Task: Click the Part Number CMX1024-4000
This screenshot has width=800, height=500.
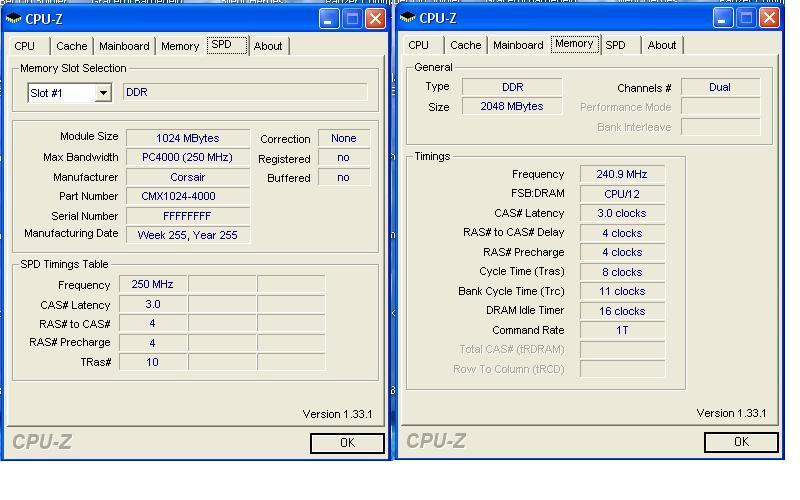Action: pos(188,196)
